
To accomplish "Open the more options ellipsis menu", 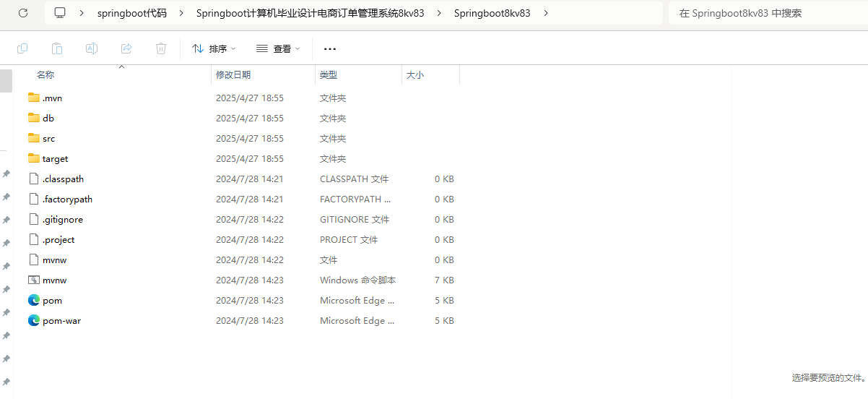I will [330, 49].
